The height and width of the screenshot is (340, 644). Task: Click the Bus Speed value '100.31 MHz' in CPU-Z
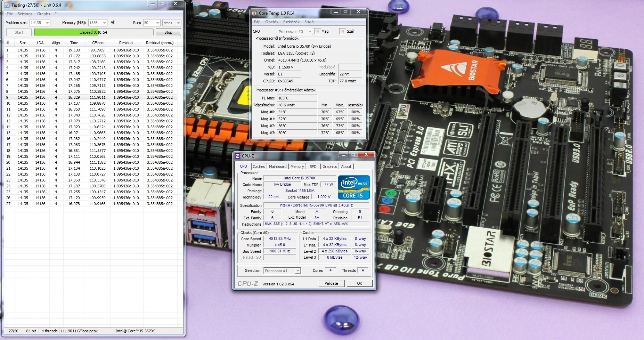coord(280,251)
